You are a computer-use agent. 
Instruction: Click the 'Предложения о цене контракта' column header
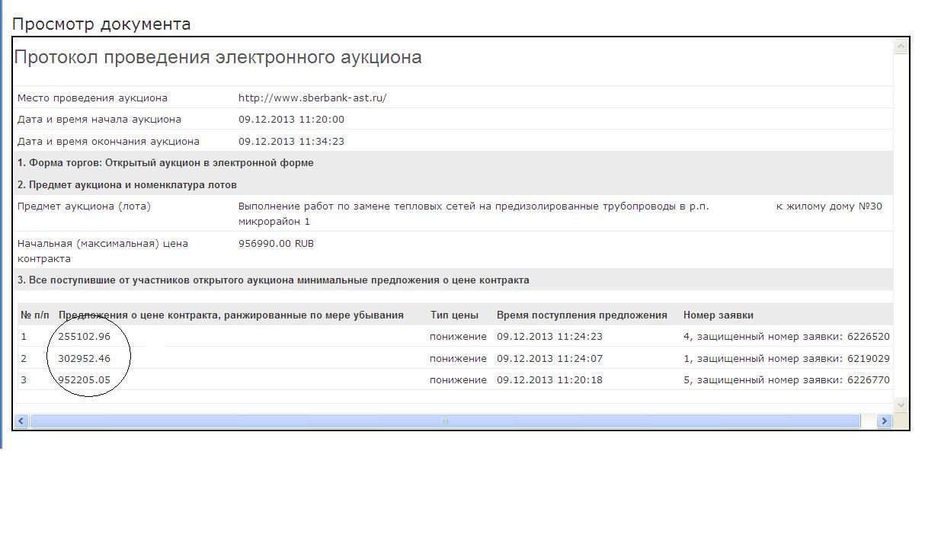coord(231,315)
